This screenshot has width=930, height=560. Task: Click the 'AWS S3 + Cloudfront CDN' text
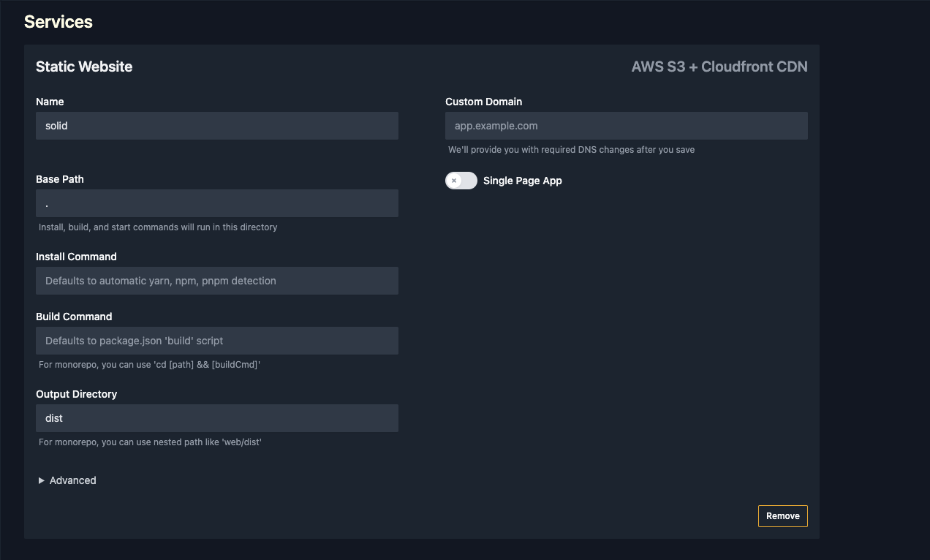click(x=719, y=67)
